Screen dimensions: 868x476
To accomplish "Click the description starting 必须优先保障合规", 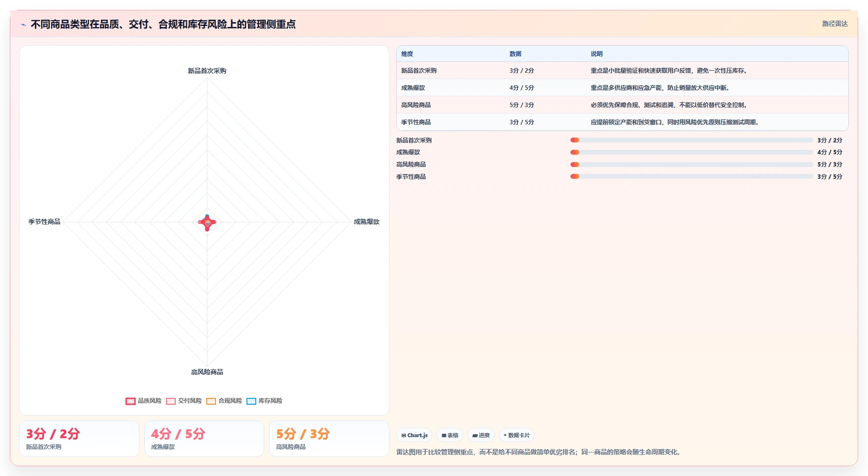I will [670, 105].
